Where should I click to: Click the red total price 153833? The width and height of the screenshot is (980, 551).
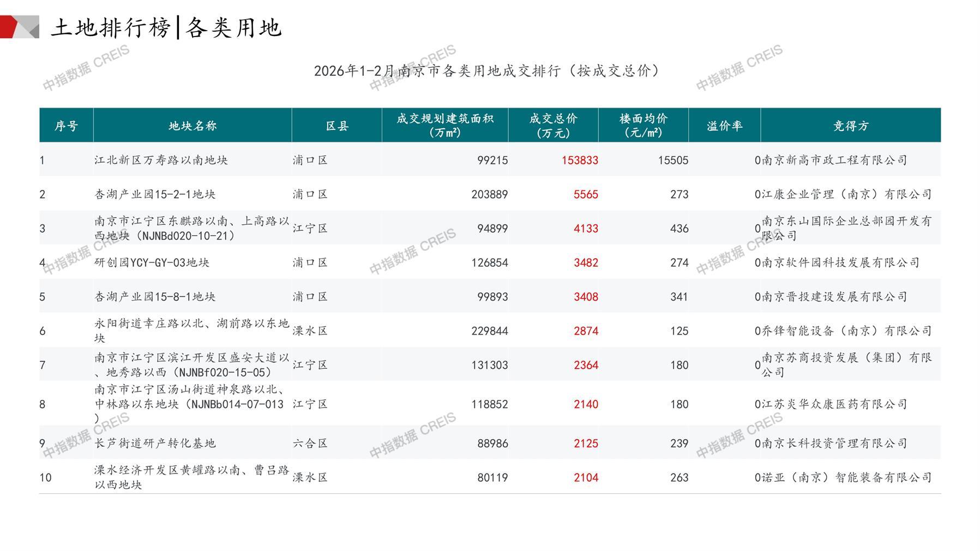(x=580, y=160)
